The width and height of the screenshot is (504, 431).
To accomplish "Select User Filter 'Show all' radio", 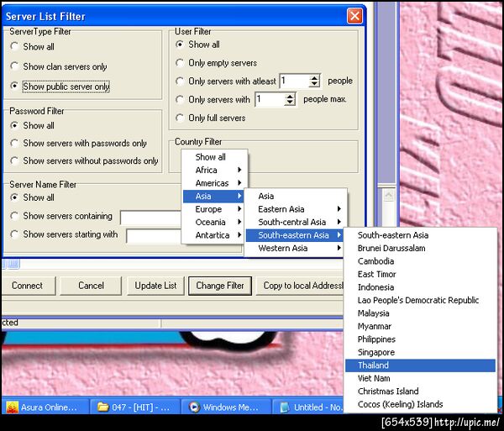I will pyautogui.click(x=180, y=45).
